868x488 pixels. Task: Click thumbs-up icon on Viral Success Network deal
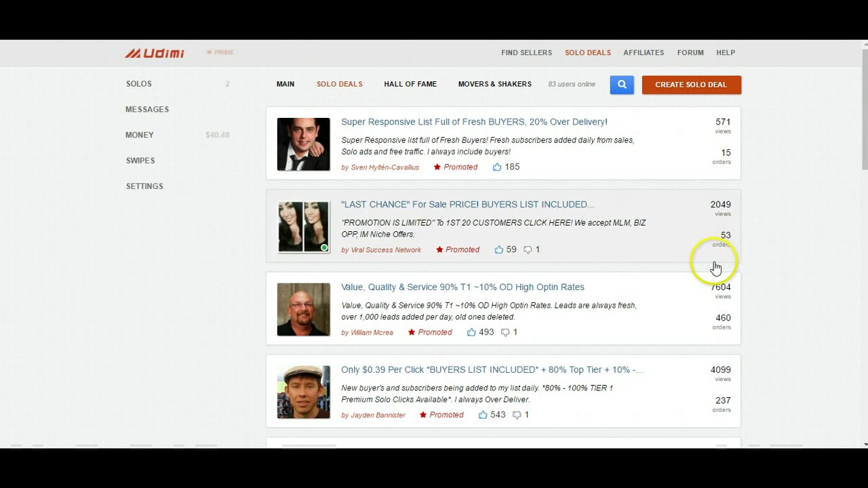click(499, 249)
